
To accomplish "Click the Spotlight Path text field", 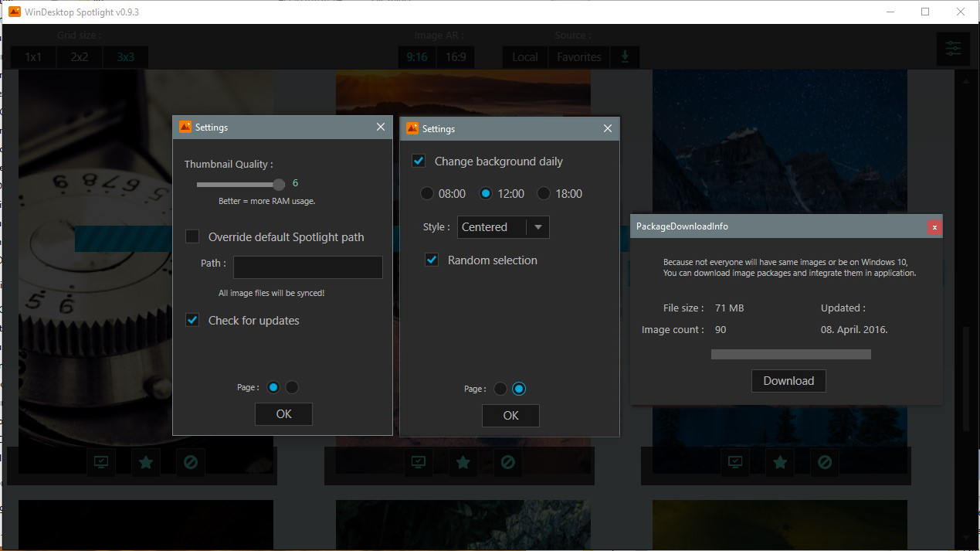I will tap(307, 267).
